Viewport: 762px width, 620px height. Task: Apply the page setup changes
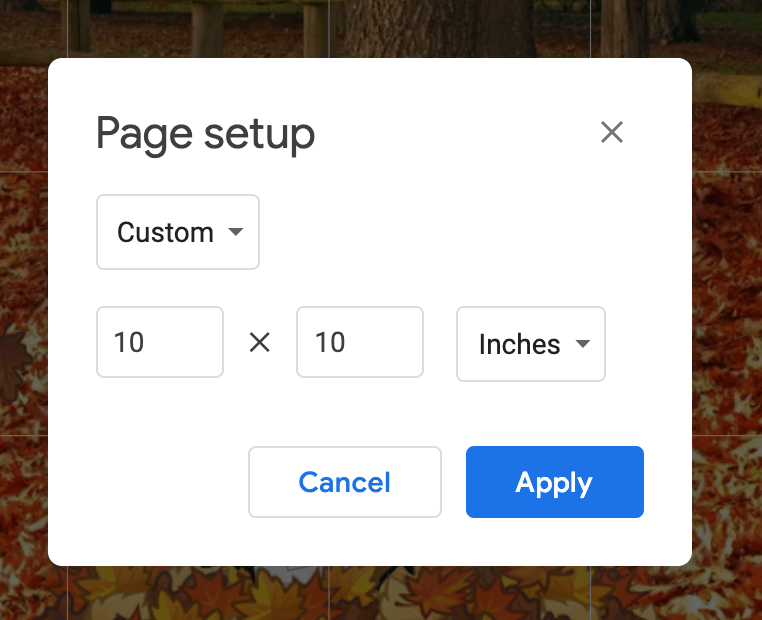[x=554, y=482]
